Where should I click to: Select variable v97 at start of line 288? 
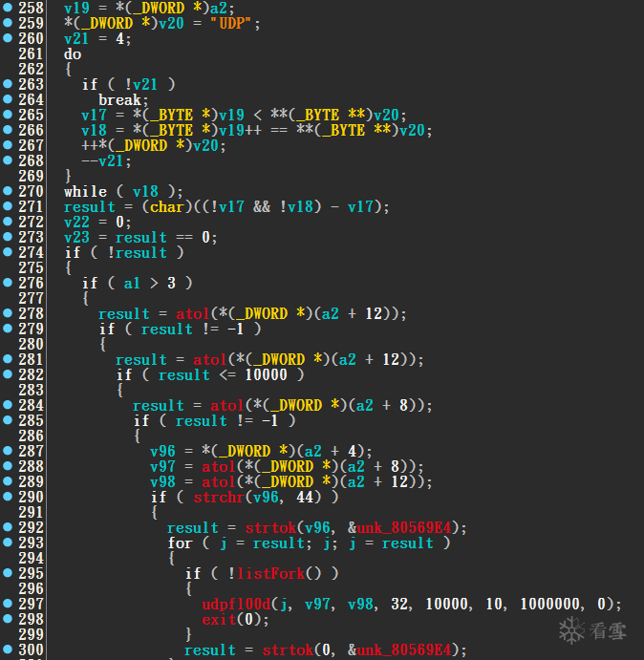click(x=162, y=466)
